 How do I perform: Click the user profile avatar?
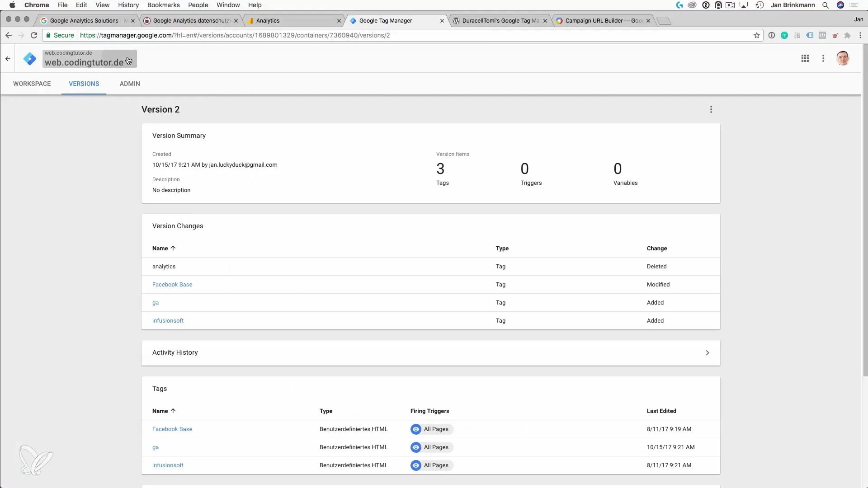tap(843, 58)
